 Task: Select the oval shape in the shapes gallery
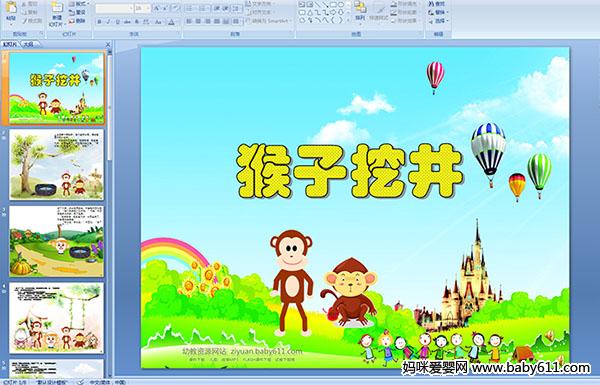pos(340,5)
